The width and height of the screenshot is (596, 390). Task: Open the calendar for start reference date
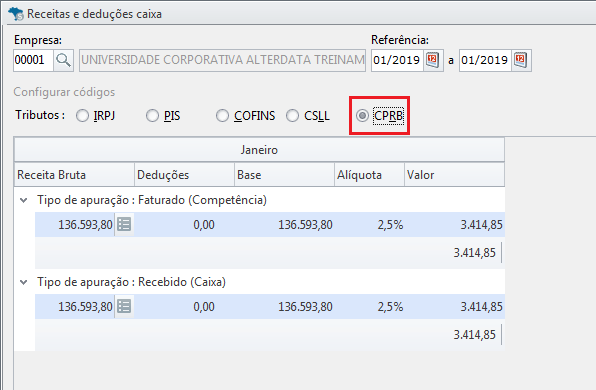(433, 60)
